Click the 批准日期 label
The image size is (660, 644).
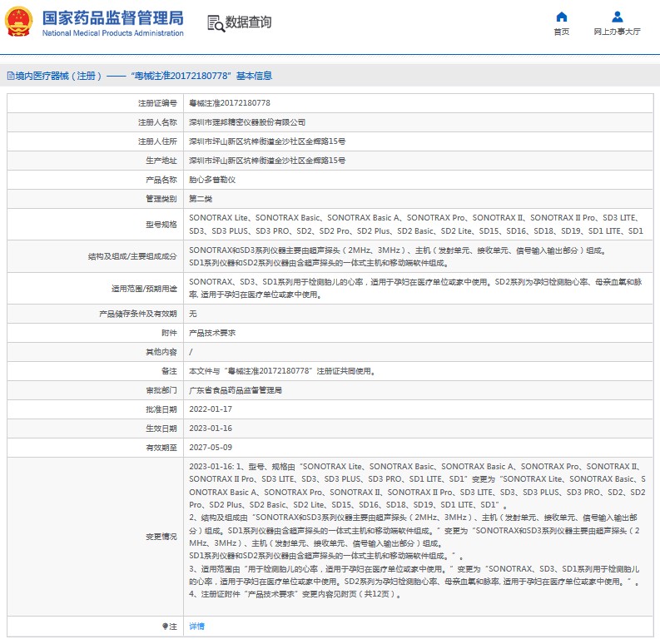161,409
